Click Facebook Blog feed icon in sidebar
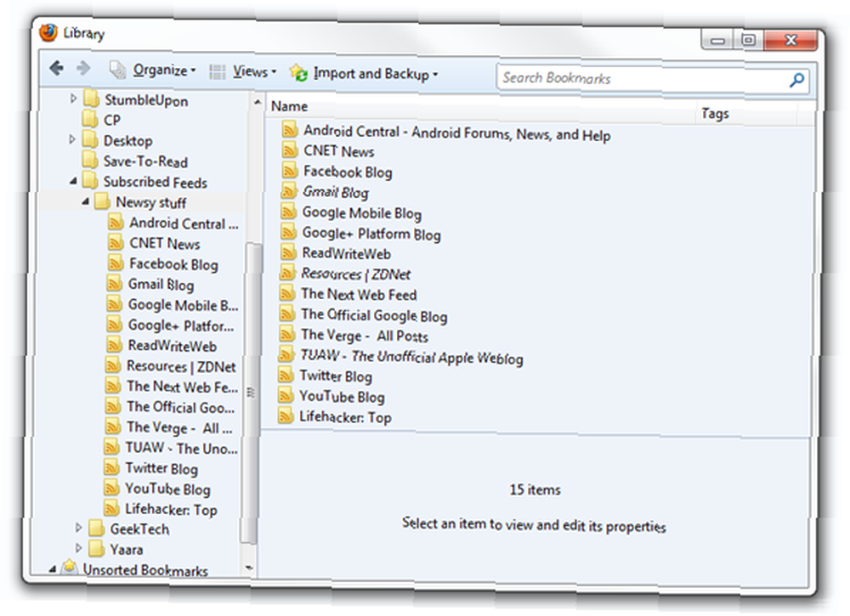The width and height of the screenshot is (850, 616). point(116,263)
